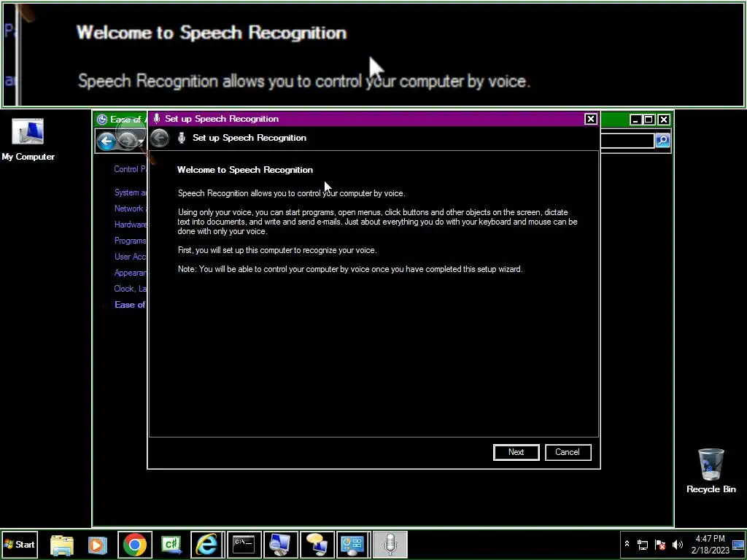Click the Next button in the wizard

coord(516,452)
